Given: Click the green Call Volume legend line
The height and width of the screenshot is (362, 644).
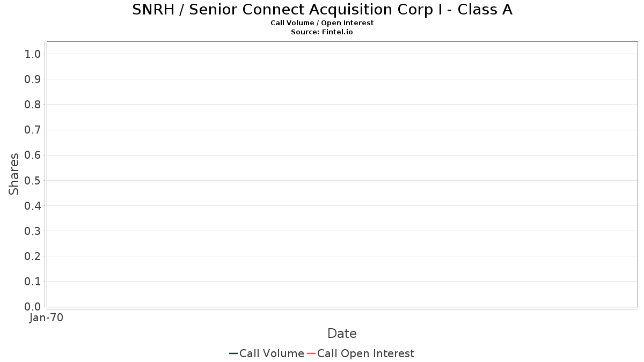Looking at the screenshot, I should click(x=233, y=353).
